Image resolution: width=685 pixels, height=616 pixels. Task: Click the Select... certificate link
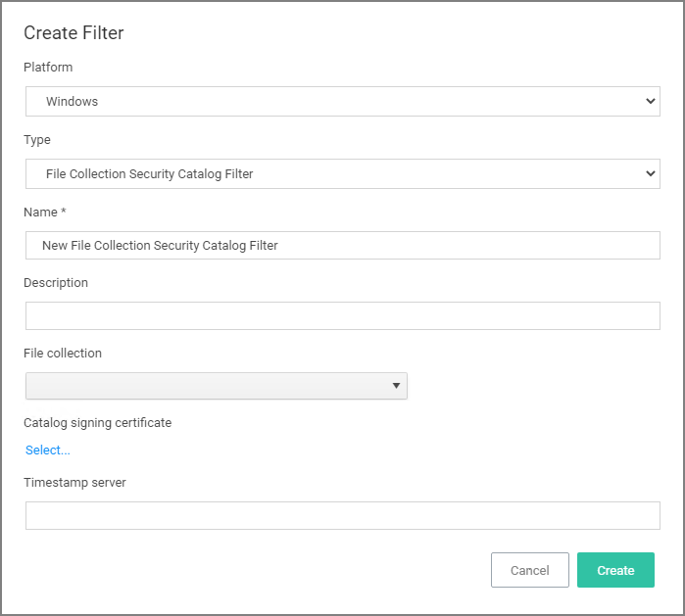48,450
